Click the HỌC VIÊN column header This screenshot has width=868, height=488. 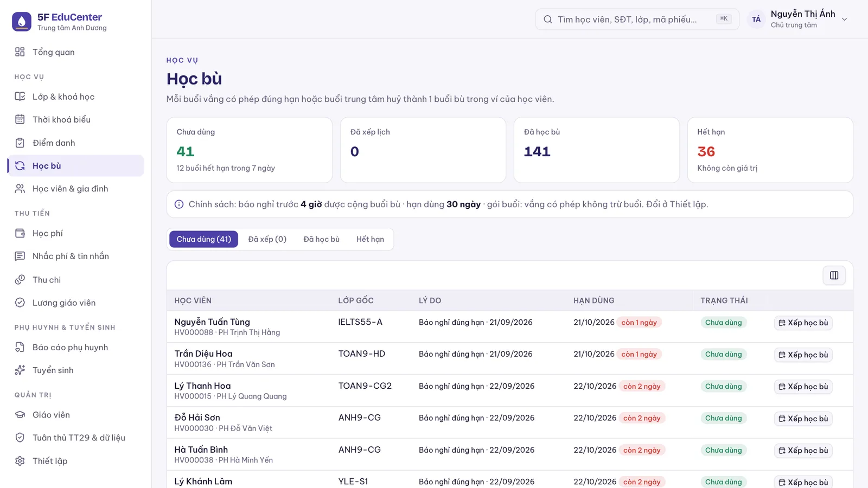click(x=193, y=300)
